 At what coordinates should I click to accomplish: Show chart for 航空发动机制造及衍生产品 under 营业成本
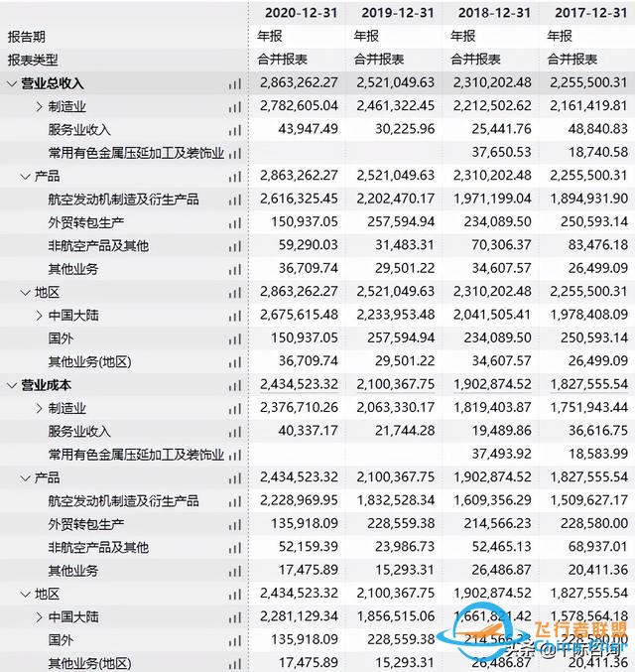[x=235, y=501]
